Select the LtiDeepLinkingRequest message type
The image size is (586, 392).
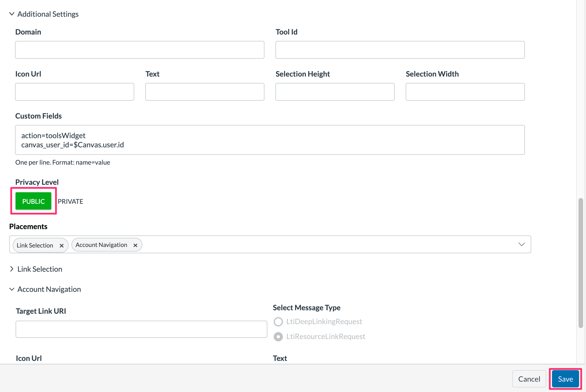click(x=278, y=321)
